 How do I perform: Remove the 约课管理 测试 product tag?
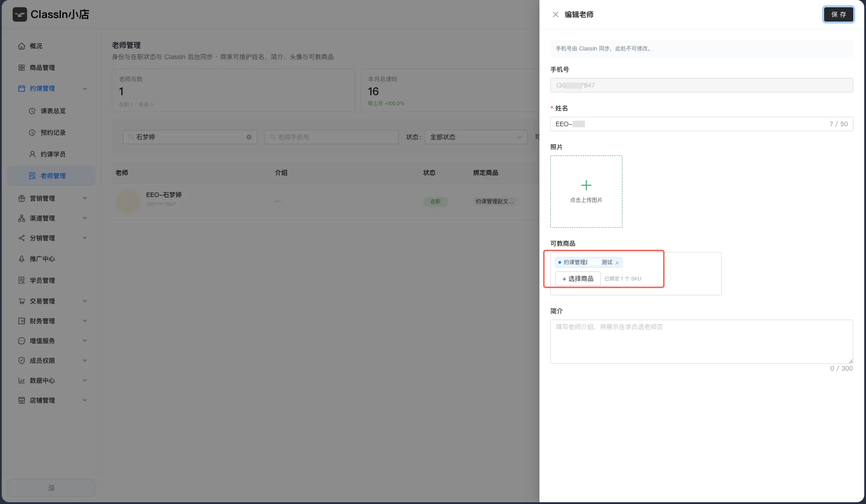point(617,263)
